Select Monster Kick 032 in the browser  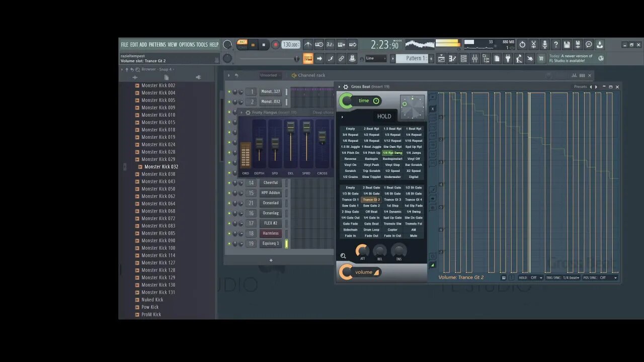click(161, 167)
